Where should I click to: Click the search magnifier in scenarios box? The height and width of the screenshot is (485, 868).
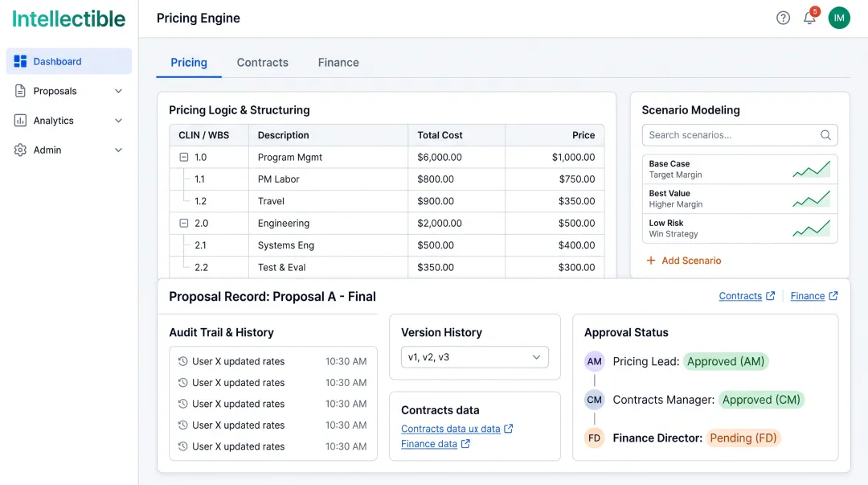coord(825,134)
